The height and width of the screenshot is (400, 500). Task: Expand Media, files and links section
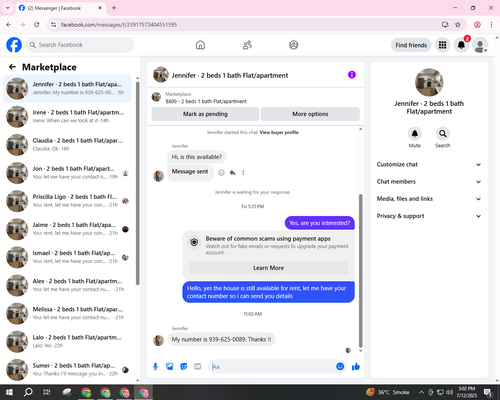tap(429, 199)
